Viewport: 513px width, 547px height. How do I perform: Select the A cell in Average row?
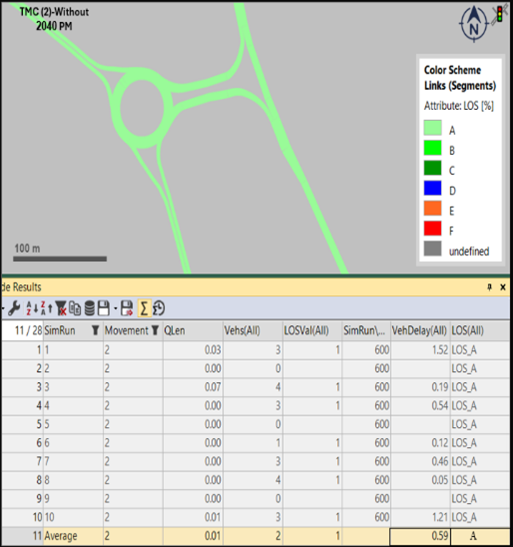(x=480, y=536)
